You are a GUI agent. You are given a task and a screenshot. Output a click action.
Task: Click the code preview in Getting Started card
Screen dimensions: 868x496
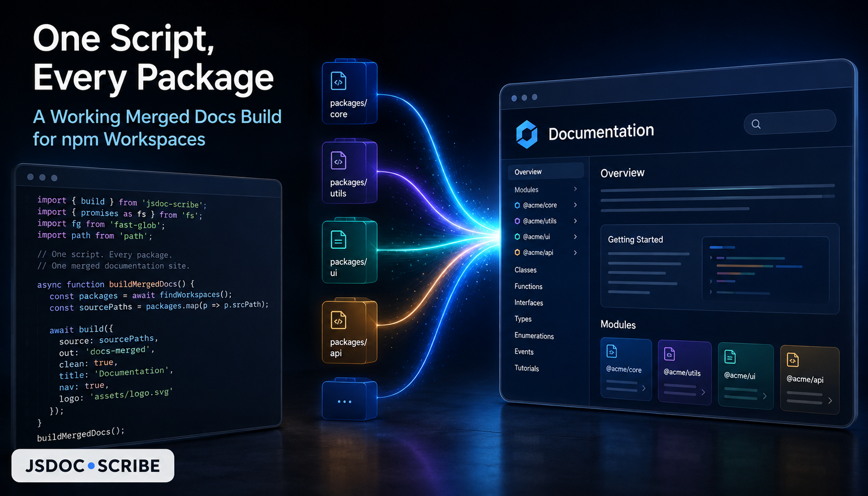[x=765, y=270]
